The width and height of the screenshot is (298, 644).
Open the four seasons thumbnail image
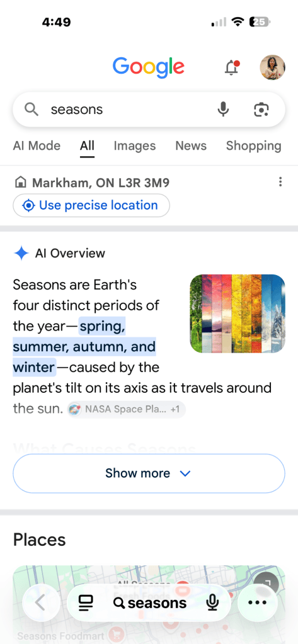238,314
